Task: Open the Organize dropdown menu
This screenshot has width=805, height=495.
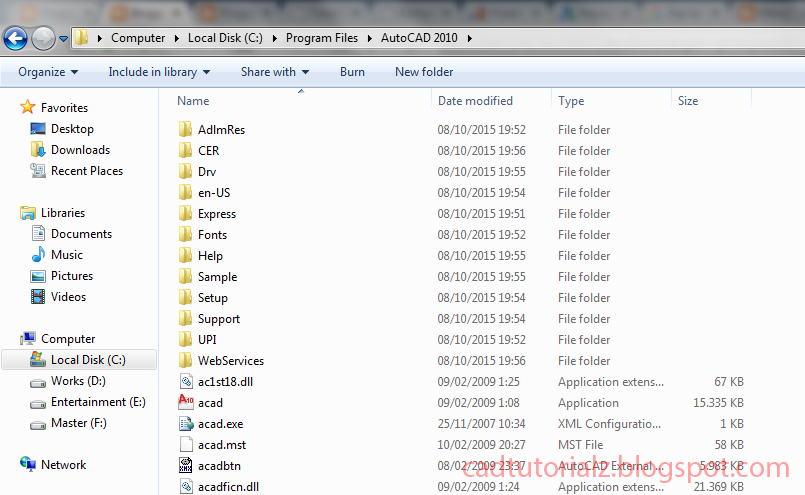Action: (x=48, y=72)
